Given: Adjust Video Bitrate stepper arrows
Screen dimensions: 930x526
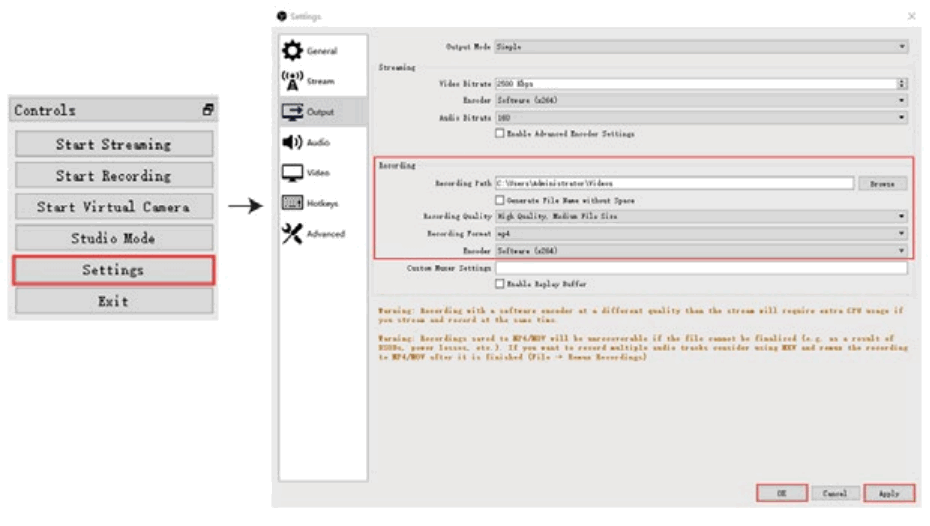Looking at the screenshot, I should click(x=902, y=84).
